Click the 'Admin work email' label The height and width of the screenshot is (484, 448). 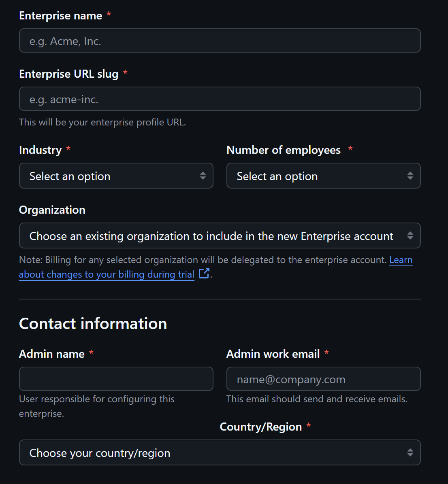(273, 354)
